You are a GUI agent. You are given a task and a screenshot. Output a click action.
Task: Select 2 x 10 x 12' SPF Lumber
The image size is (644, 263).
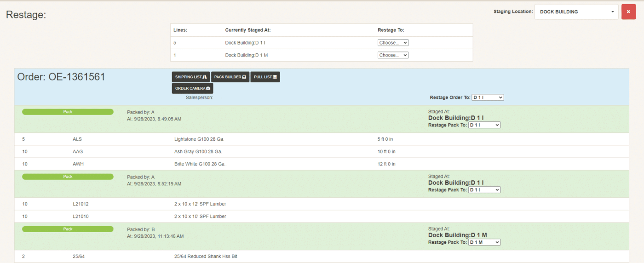(200, 204)
